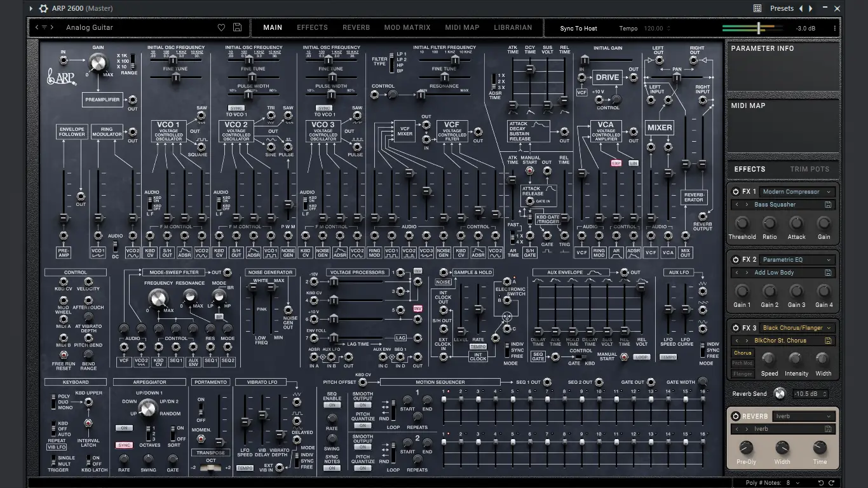The height and width of the screenshot is (488, 868).
Task: Click the save disk icon beside Analog Guitar
Action: [237, 27]
